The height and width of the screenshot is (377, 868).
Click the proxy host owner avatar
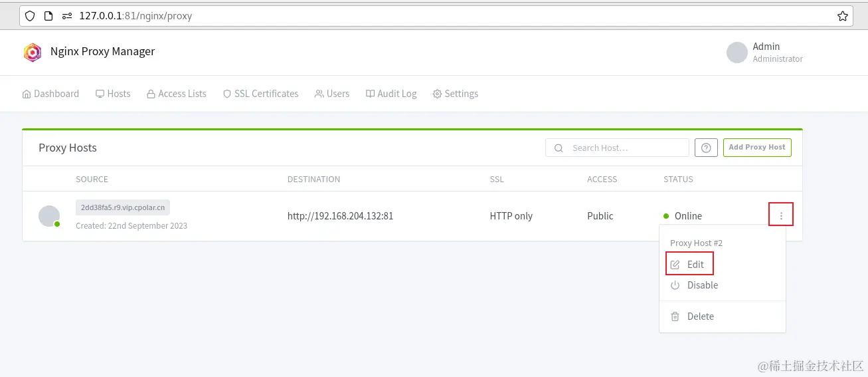pos(49,216)
